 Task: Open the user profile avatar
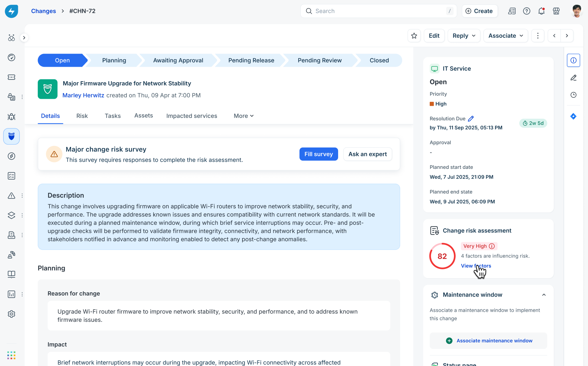[577, 11]
